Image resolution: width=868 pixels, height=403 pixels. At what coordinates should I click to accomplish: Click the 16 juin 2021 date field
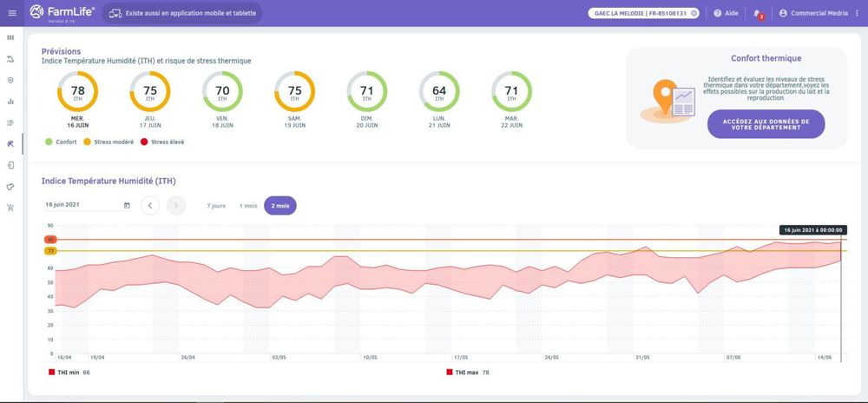click(82, 206)
